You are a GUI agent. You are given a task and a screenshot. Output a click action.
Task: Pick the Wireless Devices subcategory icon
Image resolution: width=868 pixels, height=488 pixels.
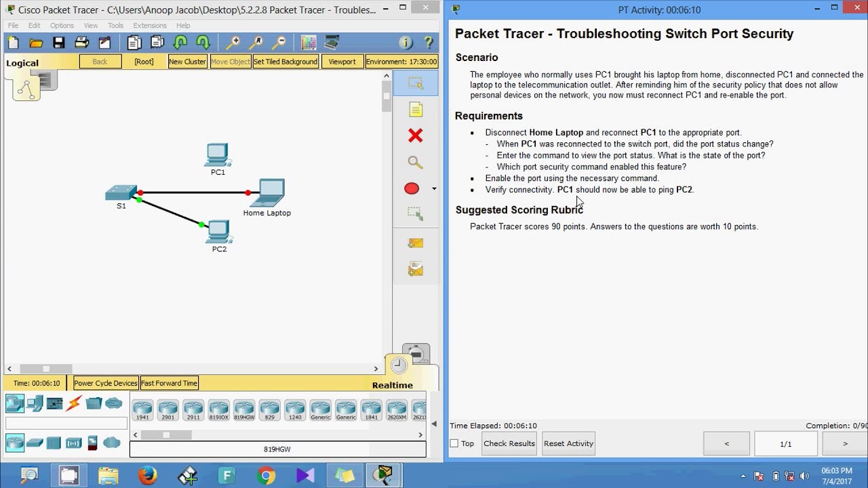tap(74, 443)
